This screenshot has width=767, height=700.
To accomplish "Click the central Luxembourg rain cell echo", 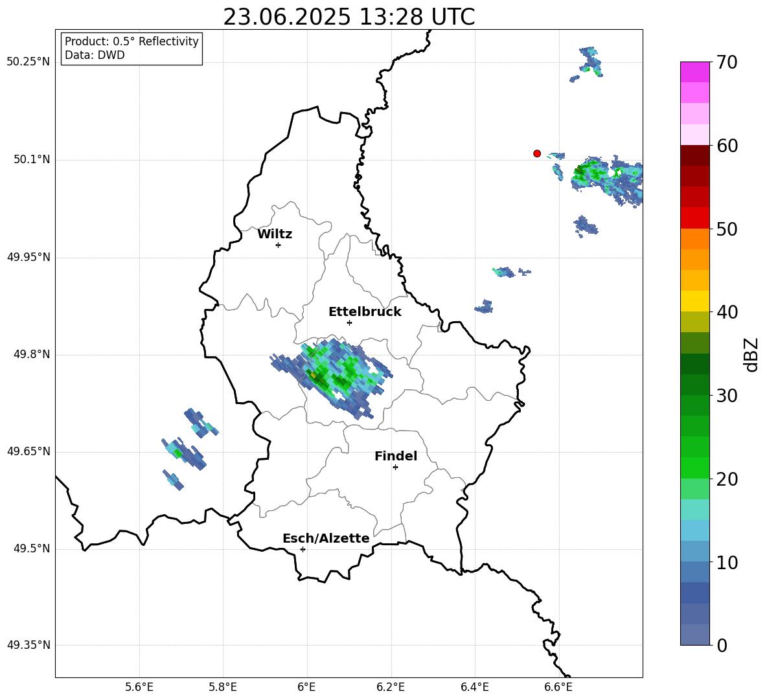I will click(332, 378).
